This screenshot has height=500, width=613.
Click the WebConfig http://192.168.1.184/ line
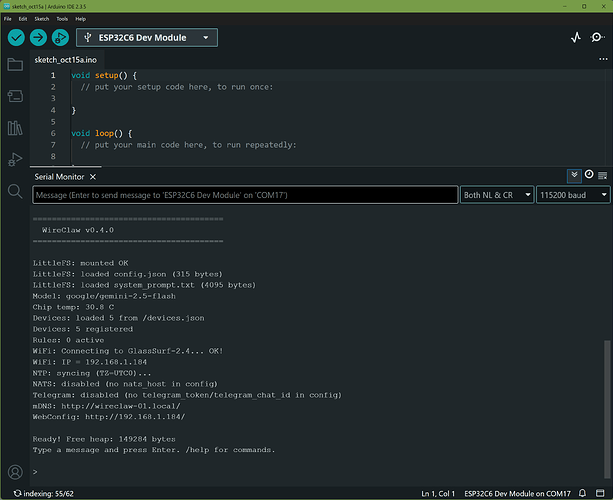coord(109,417)
